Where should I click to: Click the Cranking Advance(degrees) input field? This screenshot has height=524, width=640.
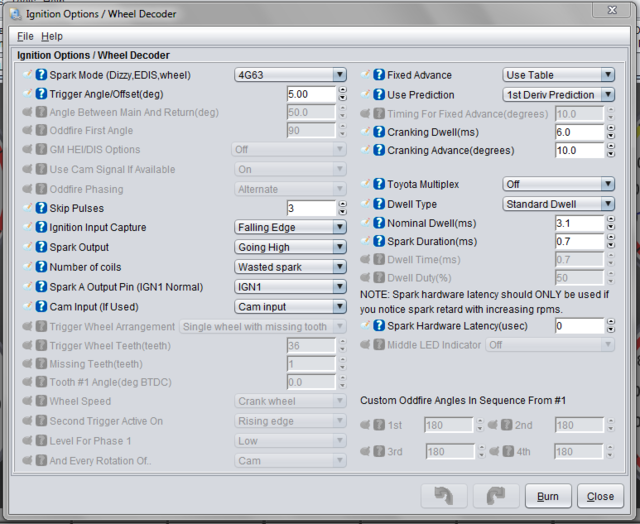(x=580, y=151)
